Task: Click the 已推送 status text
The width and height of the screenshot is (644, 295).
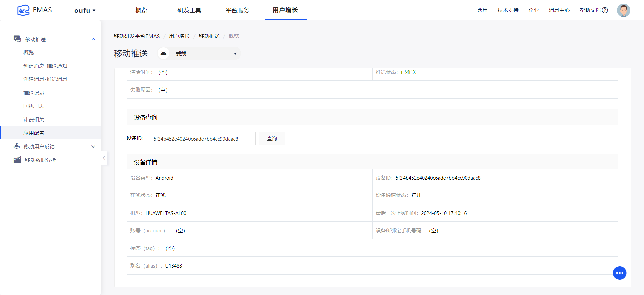Action: (x=409, y=72)
